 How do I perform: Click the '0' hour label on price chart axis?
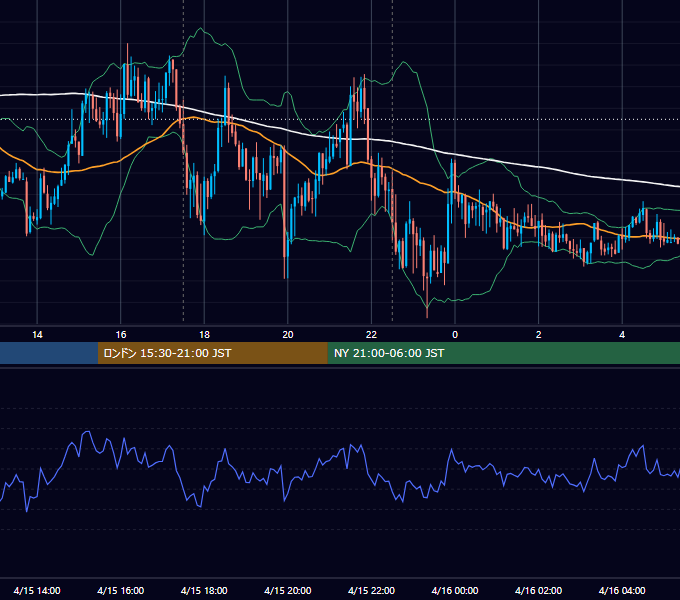[455, 335]
